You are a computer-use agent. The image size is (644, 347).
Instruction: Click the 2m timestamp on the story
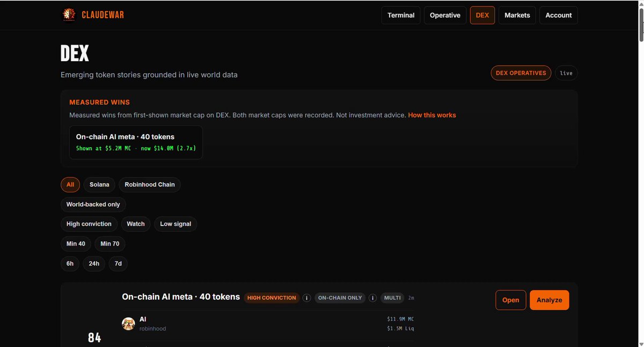click(411, 298)
